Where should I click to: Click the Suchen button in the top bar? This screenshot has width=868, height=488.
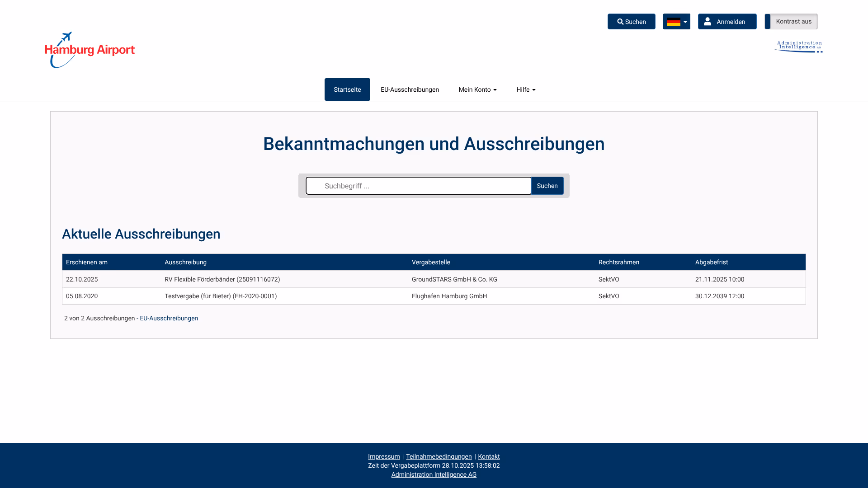[631, 22]
